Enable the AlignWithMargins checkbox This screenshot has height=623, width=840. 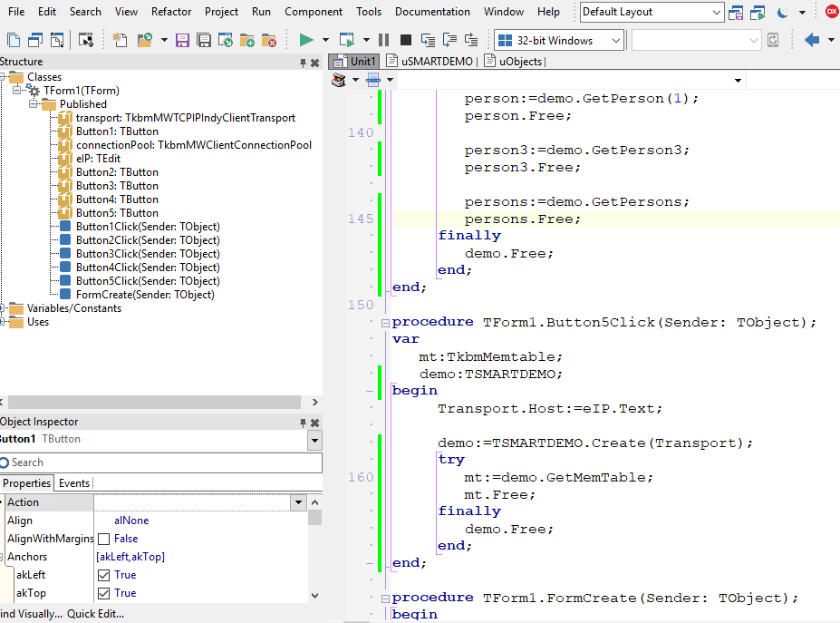103,538
